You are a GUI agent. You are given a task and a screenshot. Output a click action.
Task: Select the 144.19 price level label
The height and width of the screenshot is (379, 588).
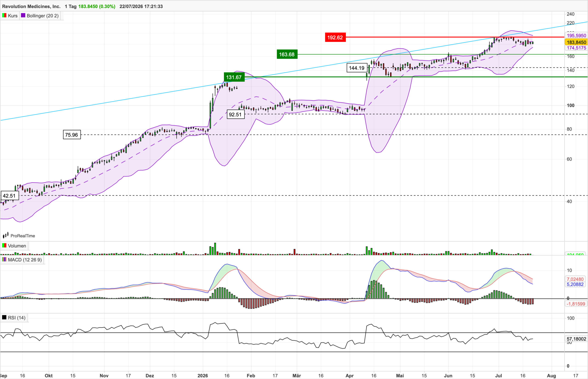click(x=356, y=68)
